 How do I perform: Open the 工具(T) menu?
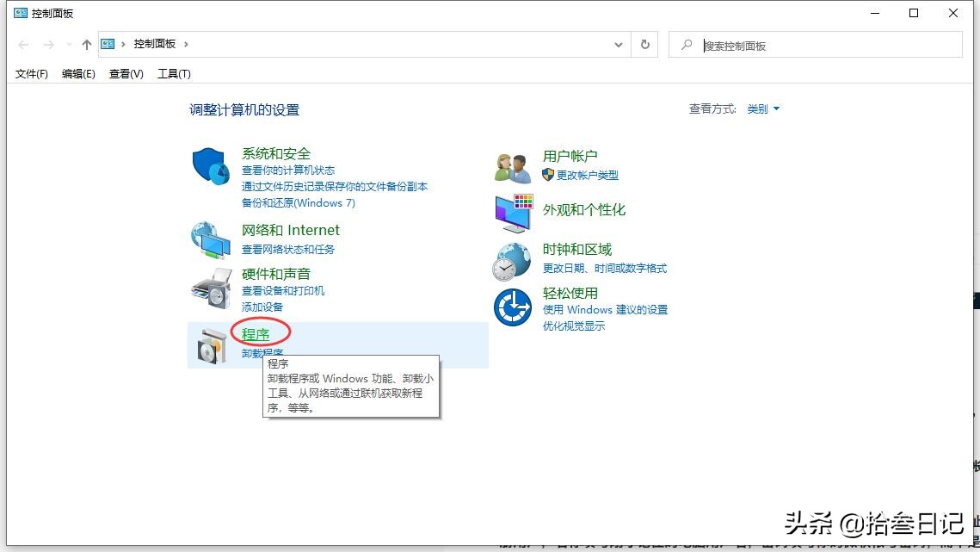[x=174, y=73]
